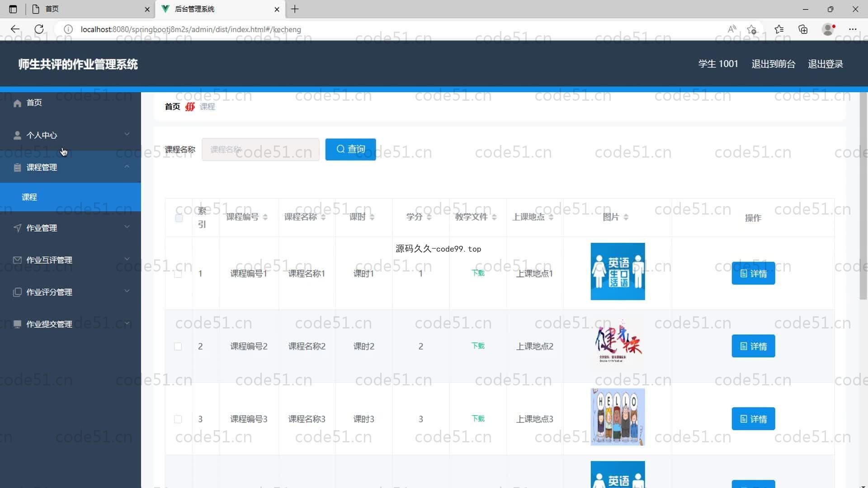Add this page to browser favorites
The image size is (868, 488).
pyautogui.click(x=751, y=29)
